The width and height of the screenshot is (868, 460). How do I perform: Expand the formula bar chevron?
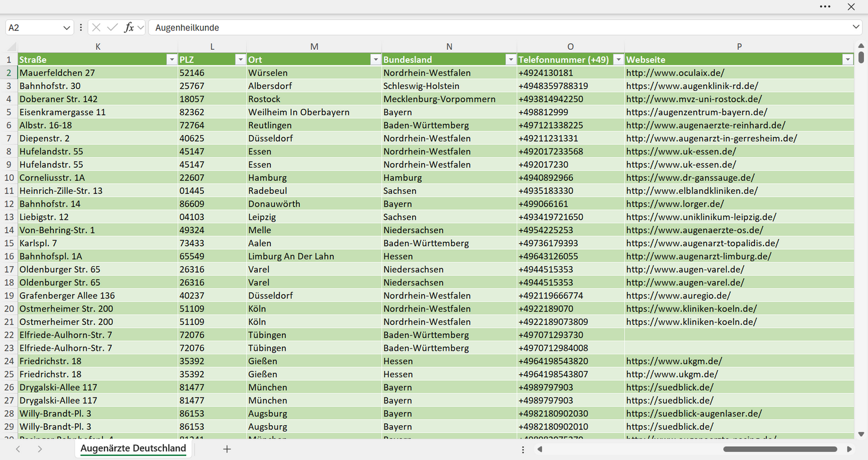[x=856, y=27]
